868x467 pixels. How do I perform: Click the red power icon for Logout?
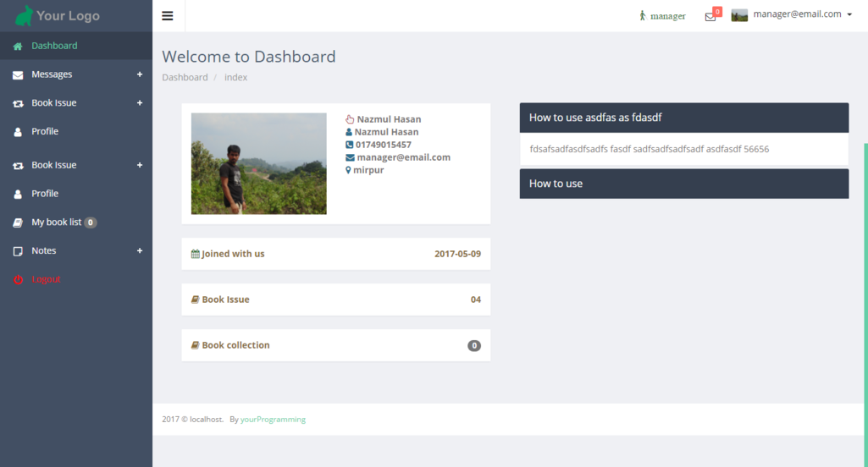[18, 280]
